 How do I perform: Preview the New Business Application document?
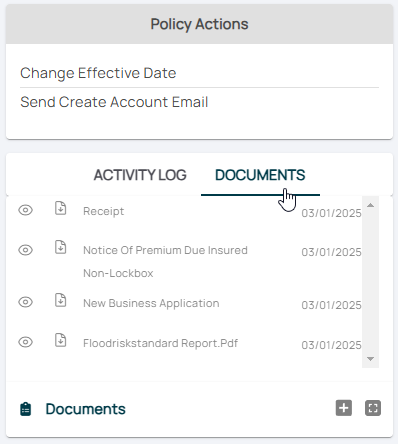pyautogui.click(x=25, y=302)
